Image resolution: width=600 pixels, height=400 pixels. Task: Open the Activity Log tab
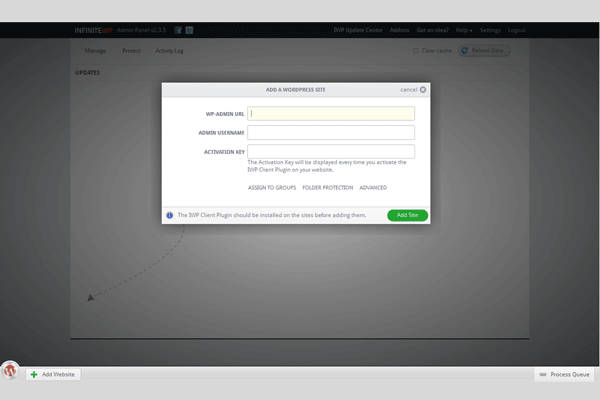pyautogui.click(x=170, y=50)
